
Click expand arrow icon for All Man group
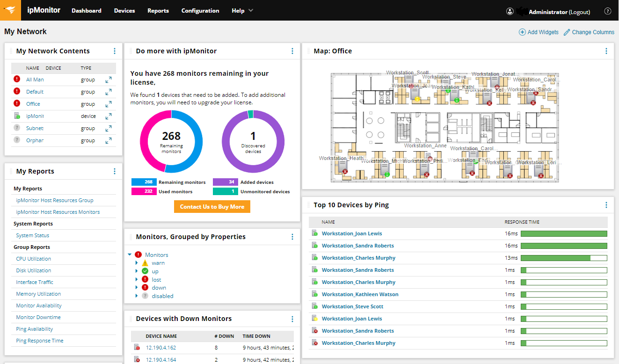109,80
